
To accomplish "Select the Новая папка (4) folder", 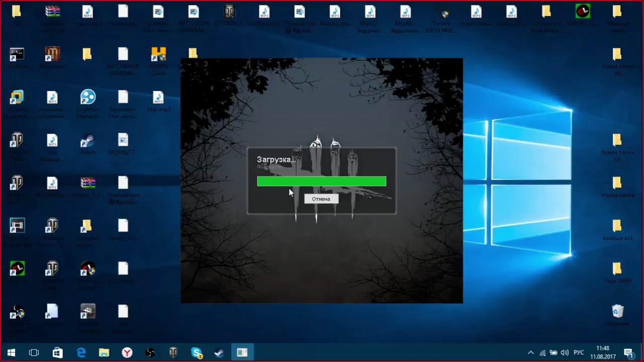I will point(617,61).
